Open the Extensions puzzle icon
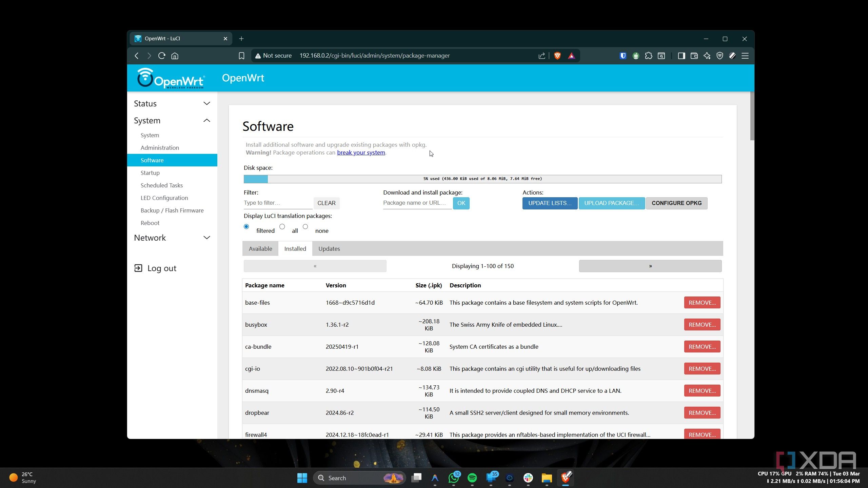This screenshot has width=868, height=488. 649,56
